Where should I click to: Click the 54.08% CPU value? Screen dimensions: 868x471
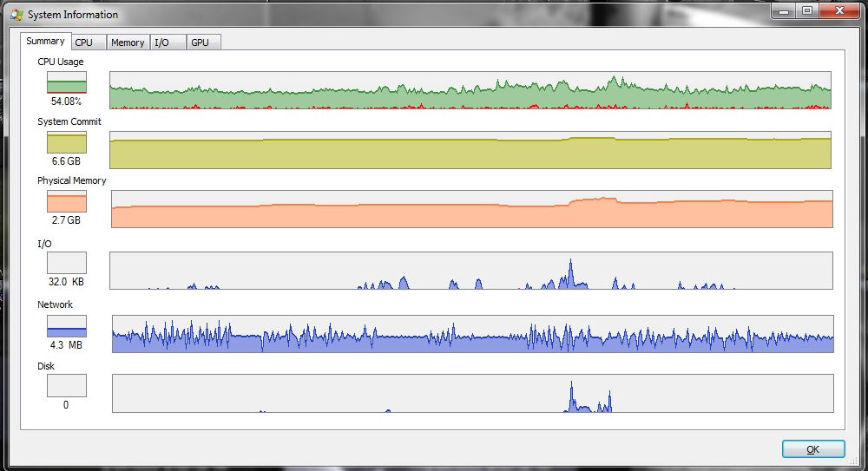[x=67, y=101]
